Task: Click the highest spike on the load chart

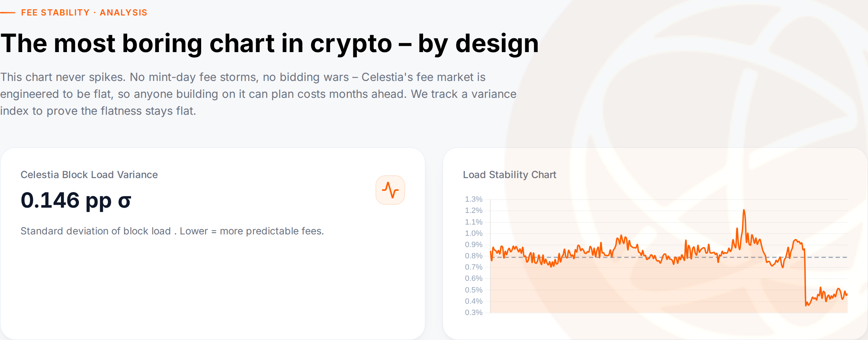Action: 744,211
